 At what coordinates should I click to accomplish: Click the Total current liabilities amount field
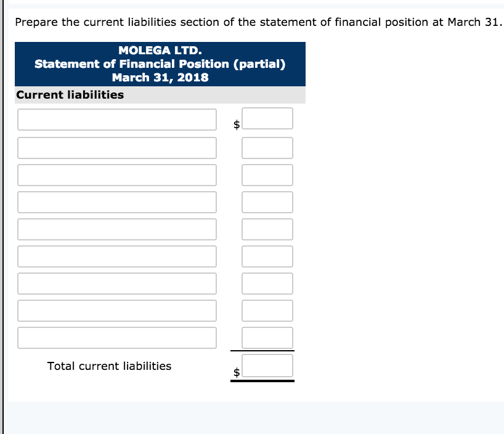point(267,366)
